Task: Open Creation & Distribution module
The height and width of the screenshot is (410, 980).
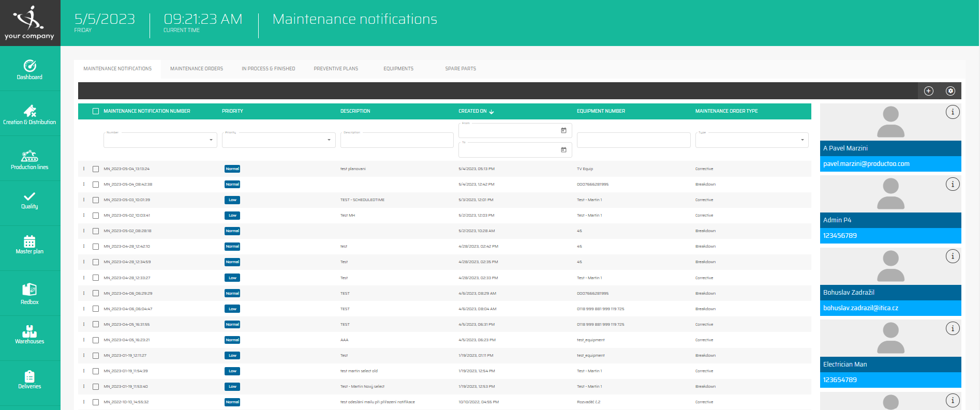Action: tap(29, 115)
